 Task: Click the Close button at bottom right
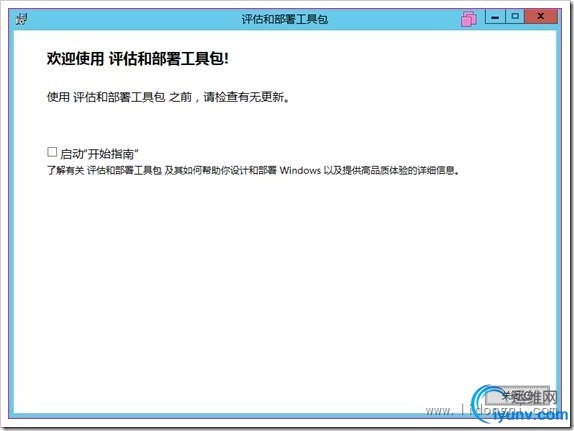(517, 396)
